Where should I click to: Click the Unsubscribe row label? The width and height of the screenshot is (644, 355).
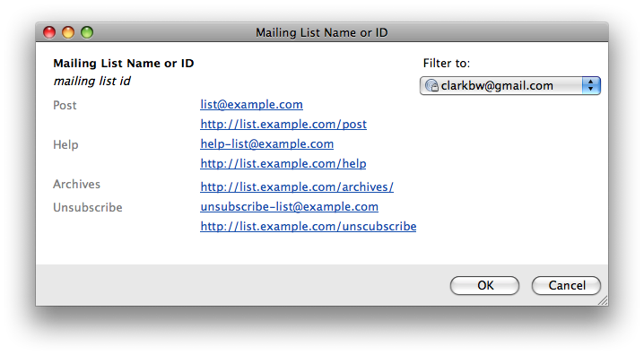pyautogui.click(x=88, y=208)
